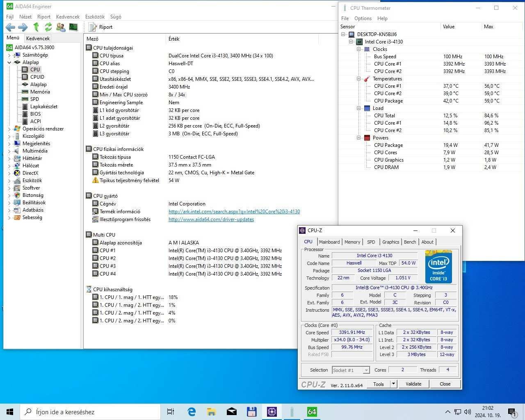Image resolution: width=525 pixels, height=420 pixels.
Task: Expand the Sebesség tree node
Action: [9, 217]
